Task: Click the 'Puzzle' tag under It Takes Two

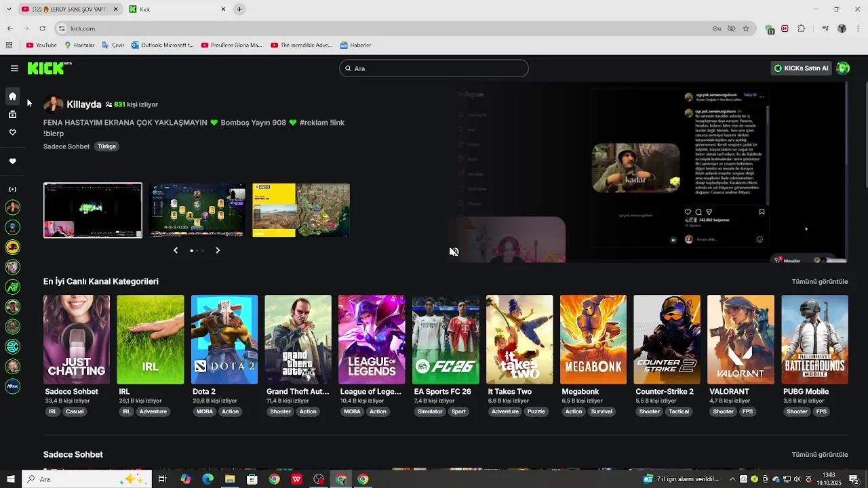Action: (x=536, y=411)
